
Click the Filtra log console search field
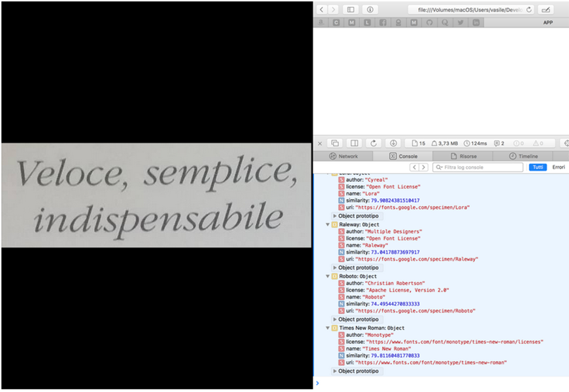(478, 167)
